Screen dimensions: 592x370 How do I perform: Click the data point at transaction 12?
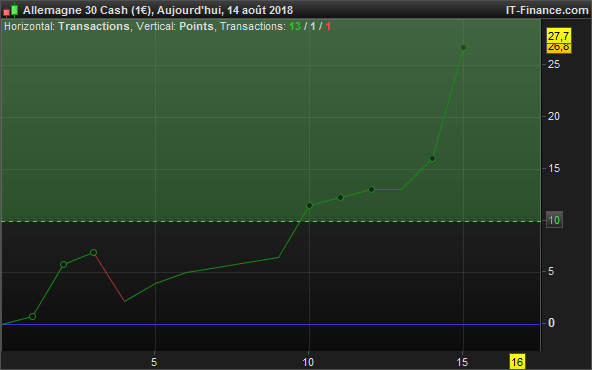[x=372, y=190]
